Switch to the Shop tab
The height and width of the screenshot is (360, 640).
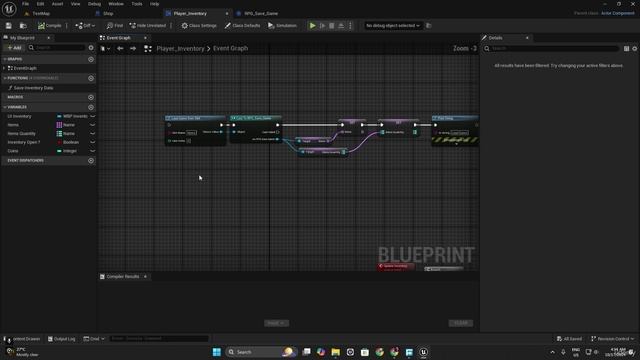[x=108, y=13]
